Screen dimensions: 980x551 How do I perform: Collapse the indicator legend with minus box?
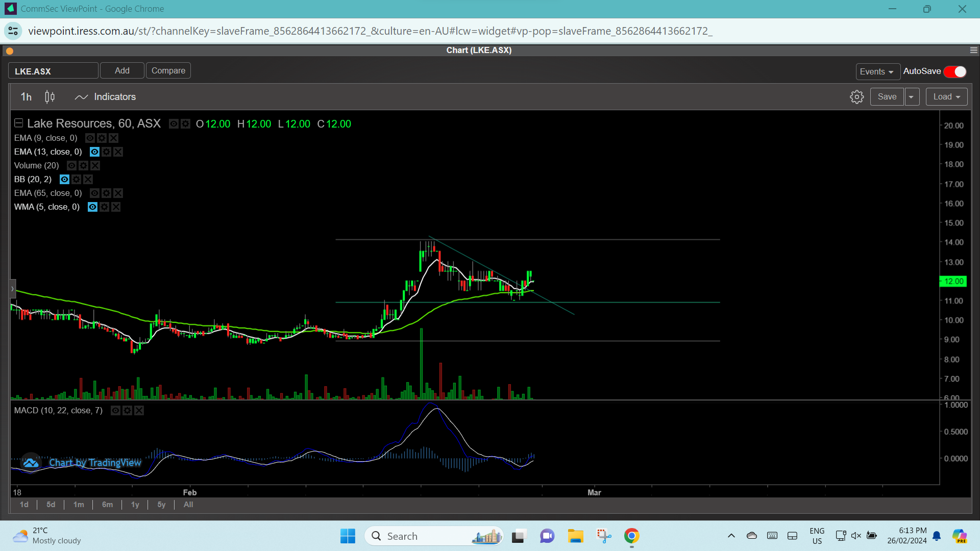[19, 123]
